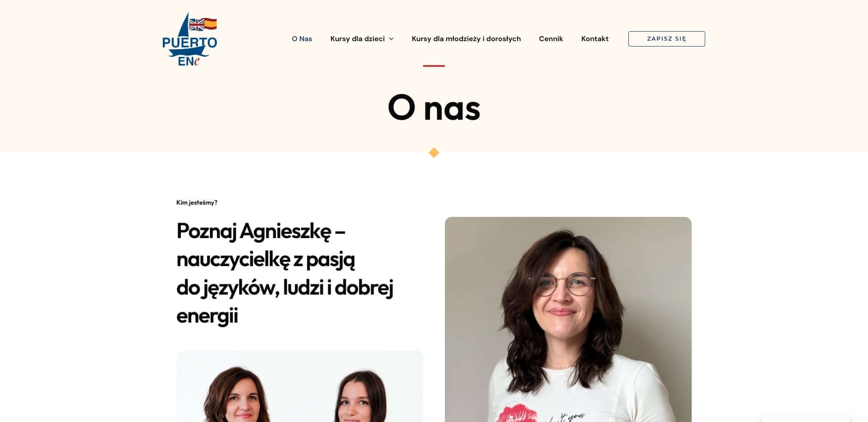Go to Kursy dla młodzieży i dorosłych

point(466,39)
